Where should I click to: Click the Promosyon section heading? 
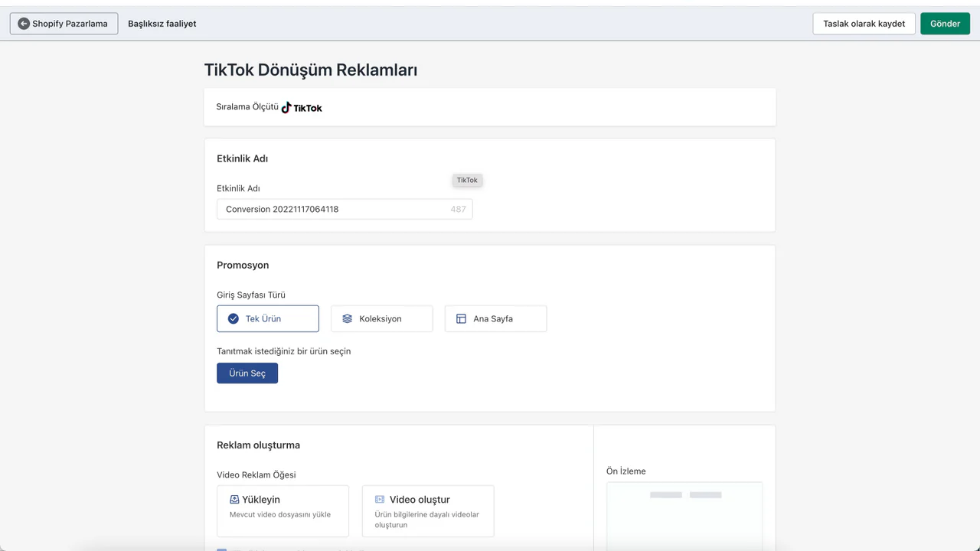click(243, 265)
